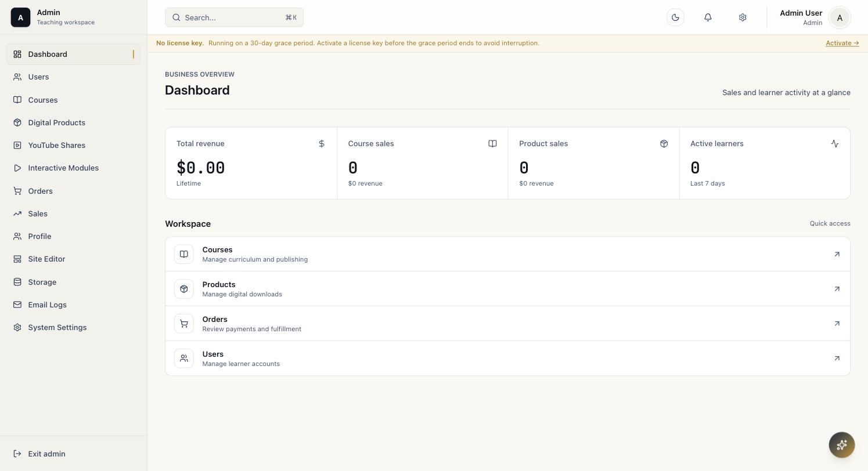The width and height of the screenshot is (868, 471).
Task: Open Orders sidebar item
Action: pyautogui.click(x=74, y=191)
